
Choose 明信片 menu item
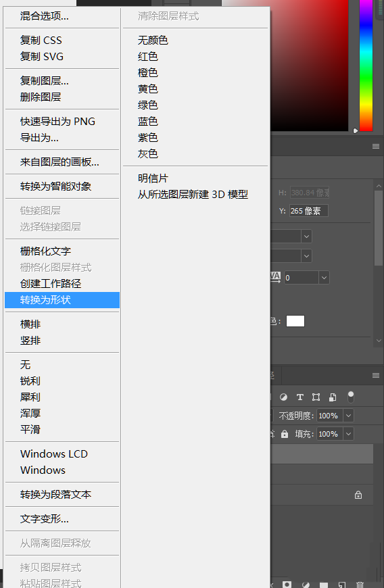point(153,178)
